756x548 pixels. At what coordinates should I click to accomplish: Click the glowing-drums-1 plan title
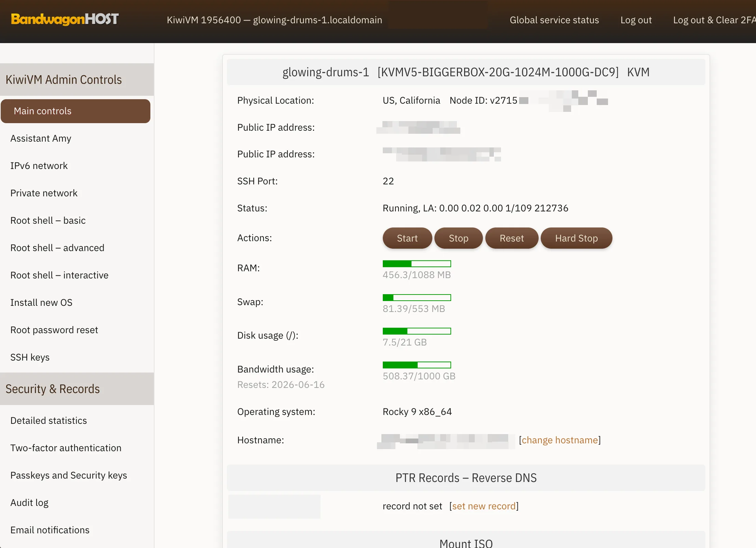(466, 72)
